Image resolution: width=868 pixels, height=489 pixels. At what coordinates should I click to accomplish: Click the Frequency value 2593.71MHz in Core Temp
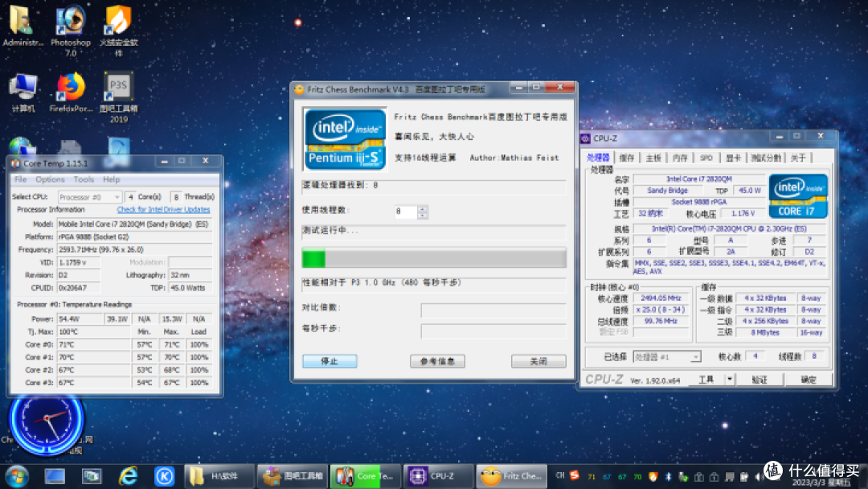134,250
